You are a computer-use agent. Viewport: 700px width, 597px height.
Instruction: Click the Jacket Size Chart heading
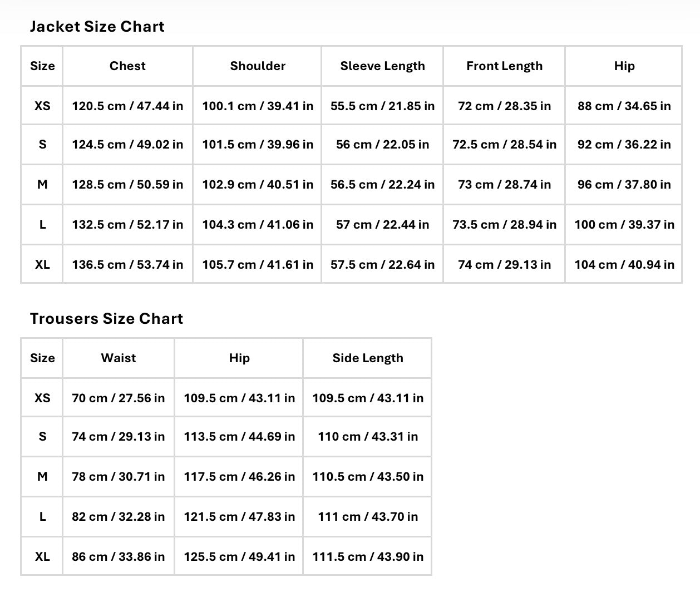97,27
